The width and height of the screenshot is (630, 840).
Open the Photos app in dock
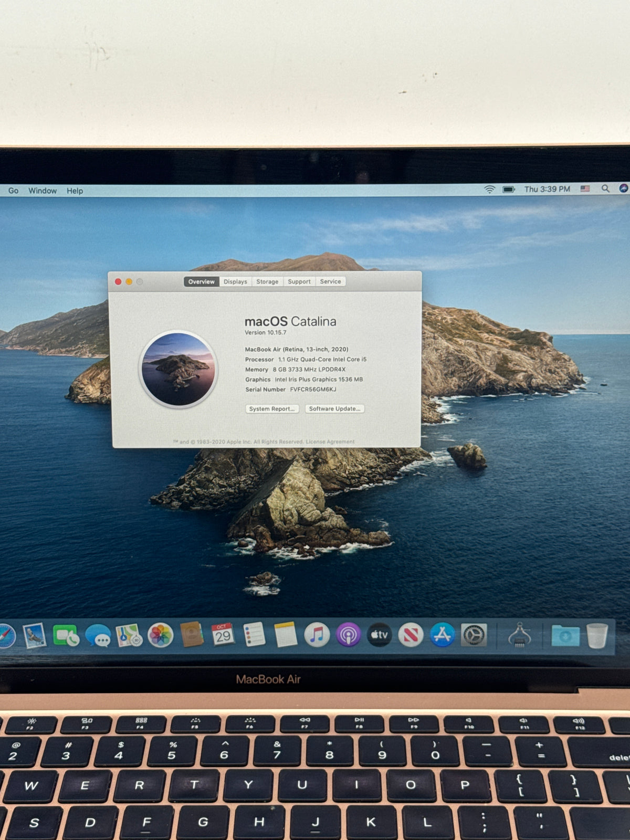(x=160, y=636)
